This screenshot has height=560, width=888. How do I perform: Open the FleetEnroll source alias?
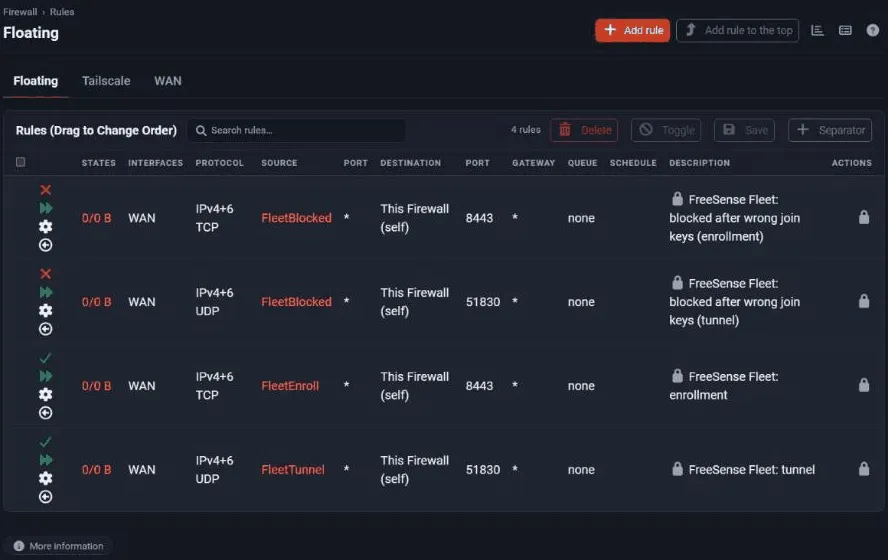point(290,386)
